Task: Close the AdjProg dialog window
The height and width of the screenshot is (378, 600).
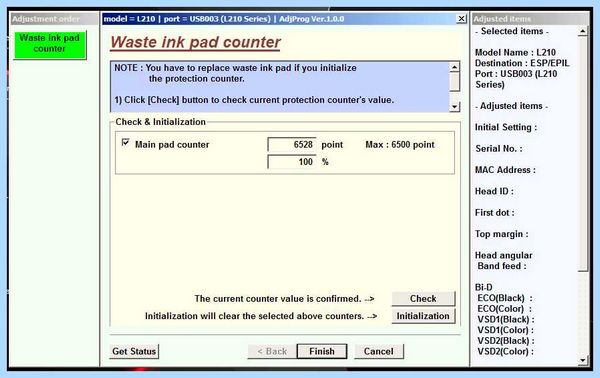Action: point(461,19)
